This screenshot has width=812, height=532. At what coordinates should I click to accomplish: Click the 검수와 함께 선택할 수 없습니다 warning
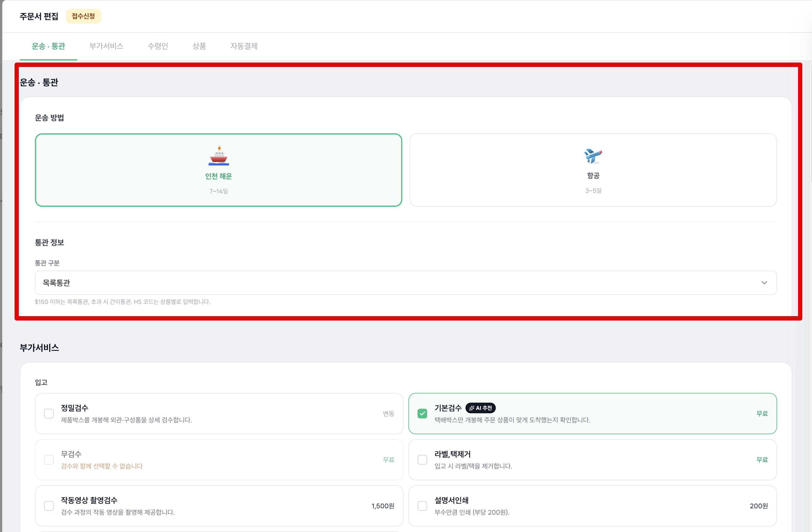102,466
